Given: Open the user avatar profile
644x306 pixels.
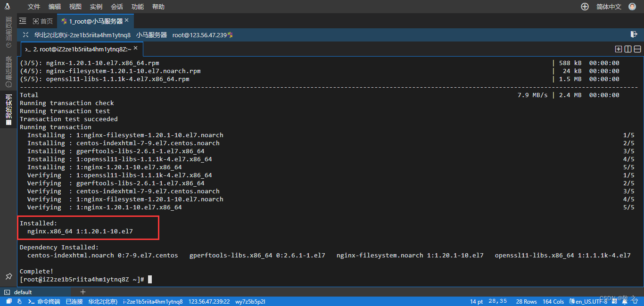Looking at the screenshot, I should 632,7.
